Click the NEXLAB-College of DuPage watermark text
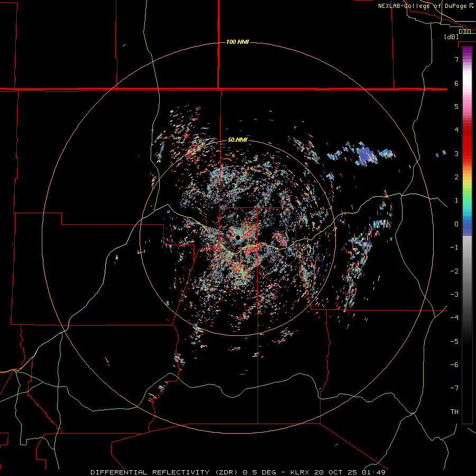Viewport: 476px width, 476px height. (x=426, y=6)
